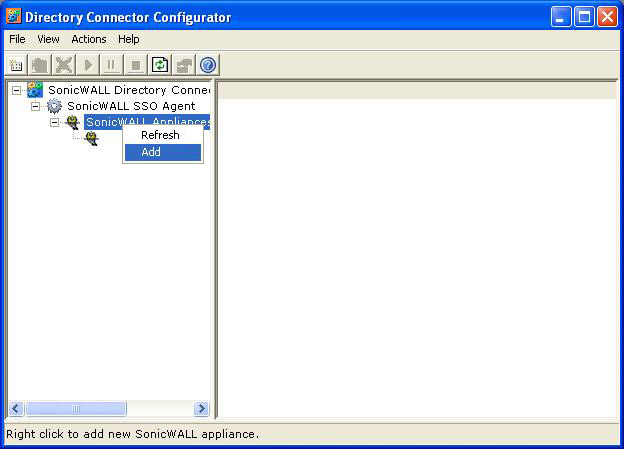This screenshot has width=624, height=449.
Task: Open the View menu
Action: click(x=48, y=39)
